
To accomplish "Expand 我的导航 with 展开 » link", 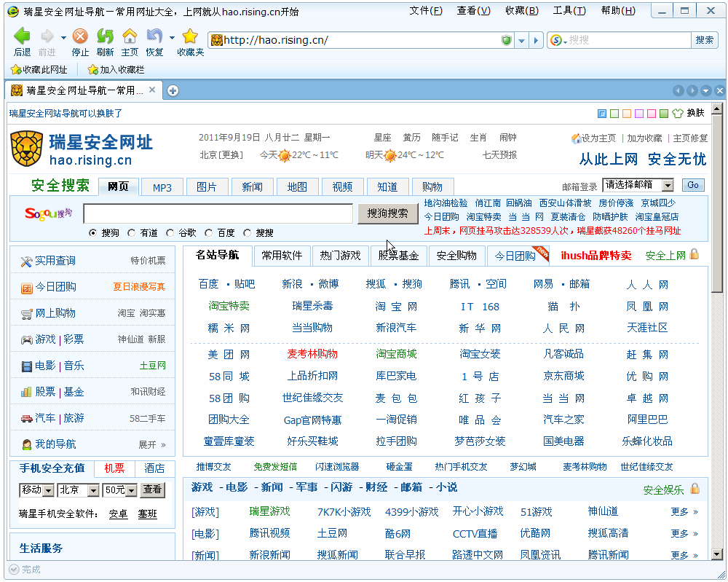I will pyautogui.click(x=152, y=445).
